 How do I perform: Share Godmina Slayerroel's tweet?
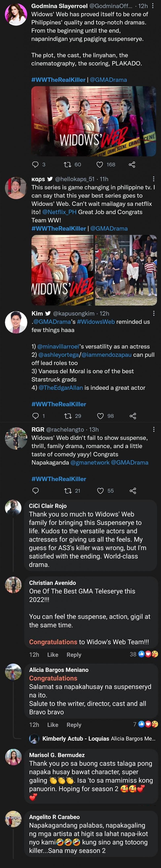(x=132, y=164)
